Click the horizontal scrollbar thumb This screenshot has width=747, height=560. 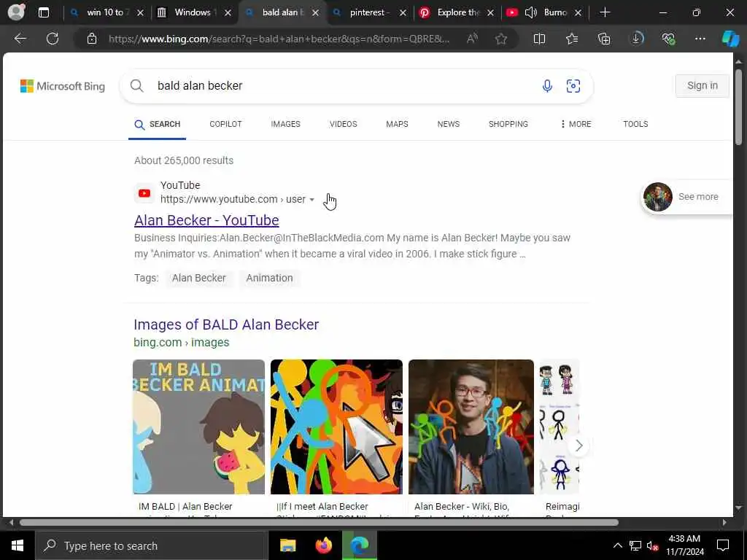click(x=319, y=522)
